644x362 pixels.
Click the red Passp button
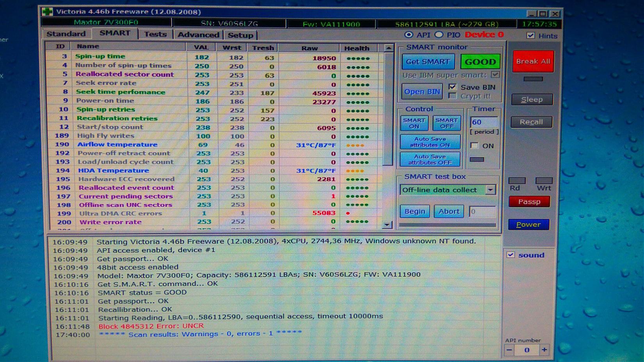point(529,202)
